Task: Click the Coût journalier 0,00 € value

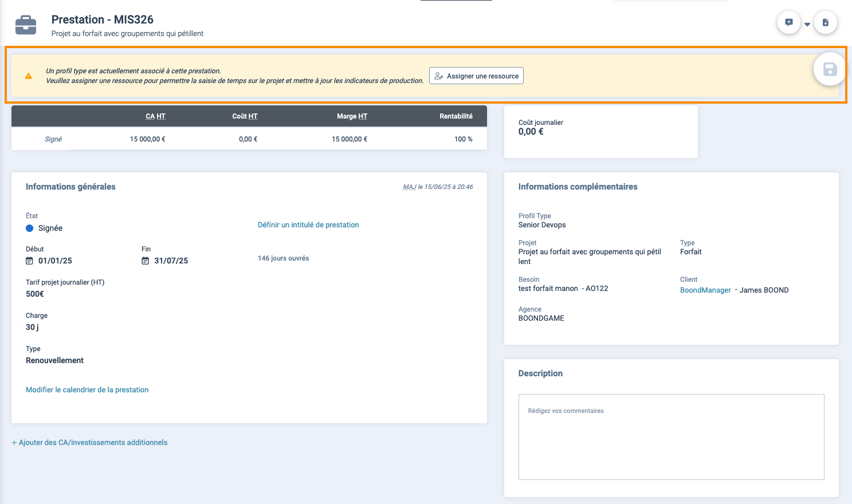Action: tap(531, 132)
